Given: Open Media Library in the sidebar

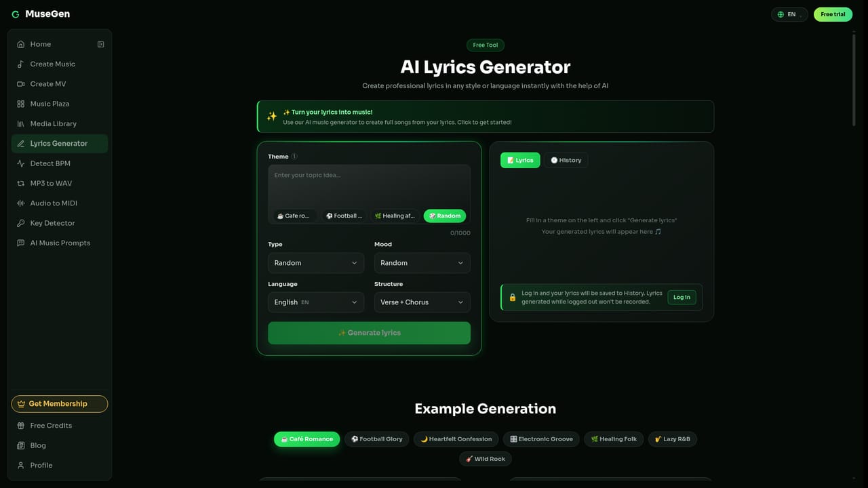Looking at the screenshot, I should coord(60,123).
